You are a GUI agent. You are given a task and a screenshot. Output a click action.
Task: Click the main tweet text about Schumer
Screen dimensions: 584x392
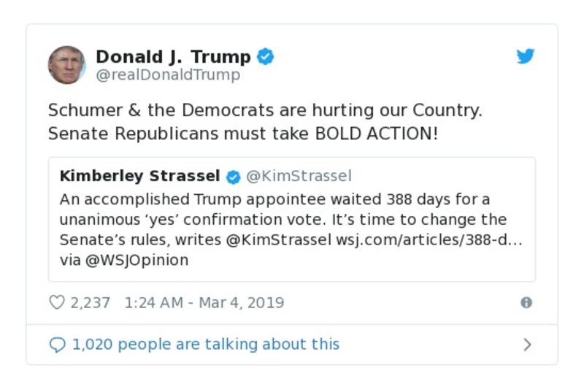(x=265, y=123)
